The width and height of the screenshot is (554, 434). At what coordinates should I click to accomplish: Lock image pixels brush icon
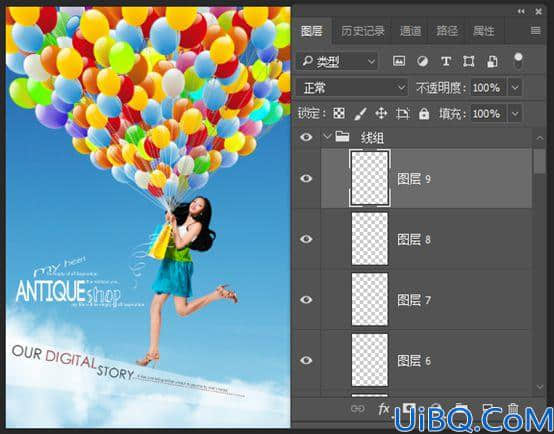coord(360,113)
